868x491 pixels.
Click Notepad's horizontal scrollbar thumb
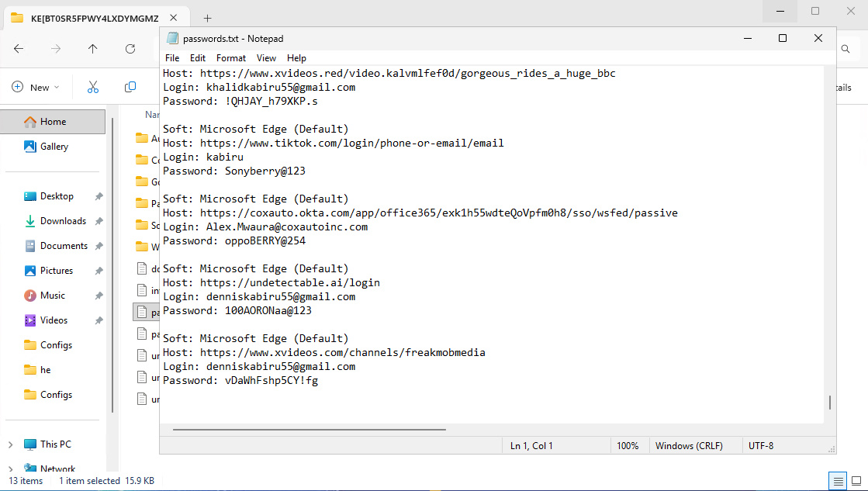309,429
